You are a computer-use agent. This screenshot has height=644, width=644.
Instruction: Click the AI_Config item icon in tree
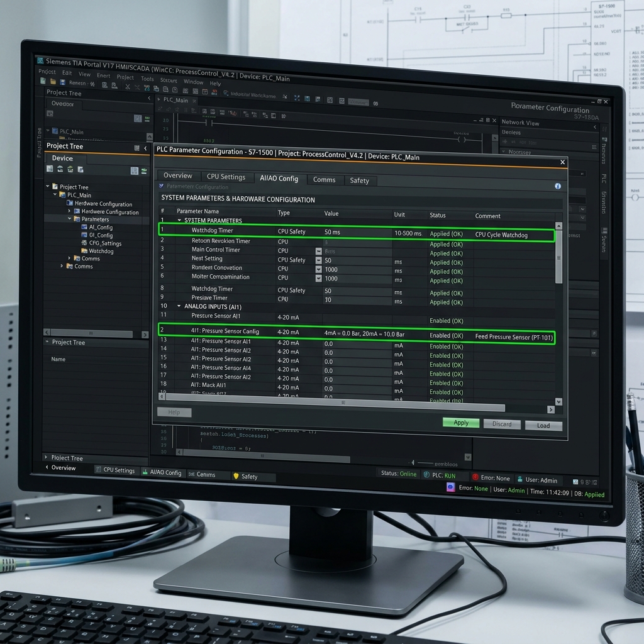coord(84,226)
